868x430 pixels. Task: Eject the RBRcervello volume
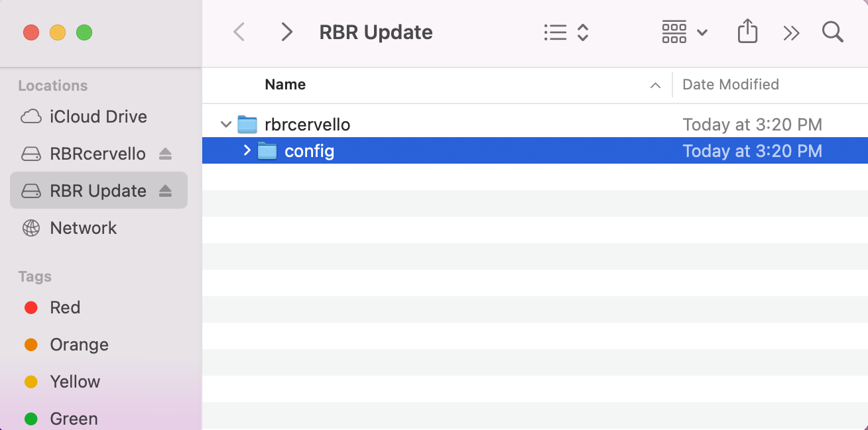[x=166, y=154]
